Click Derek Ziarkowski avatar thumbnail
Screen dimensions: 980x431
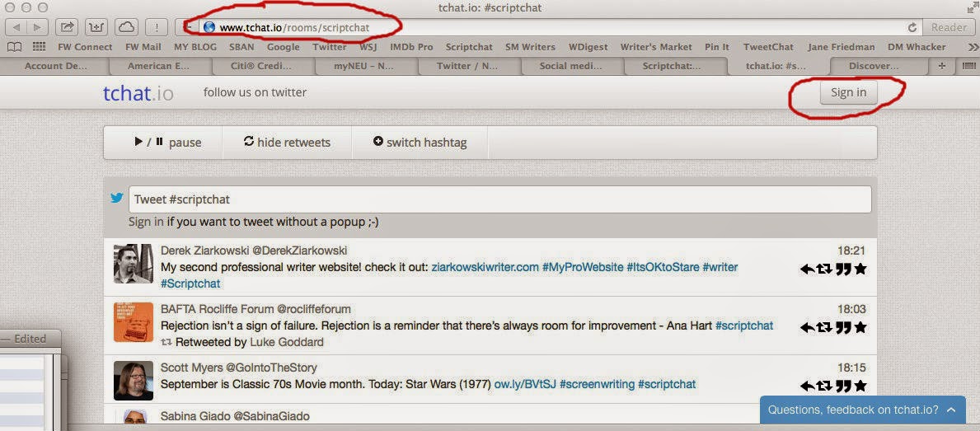[134, 264]
